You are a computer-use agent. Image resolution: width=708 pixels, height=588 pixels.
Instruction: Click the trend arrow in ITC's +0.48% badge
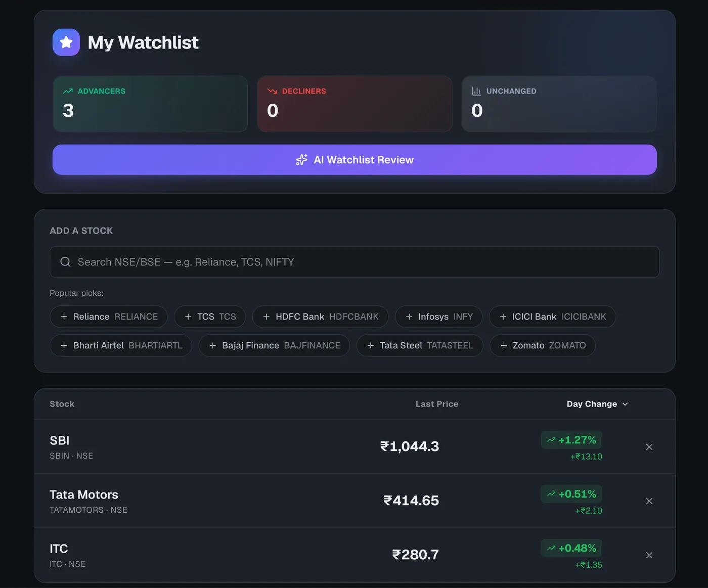coord(551,549)
